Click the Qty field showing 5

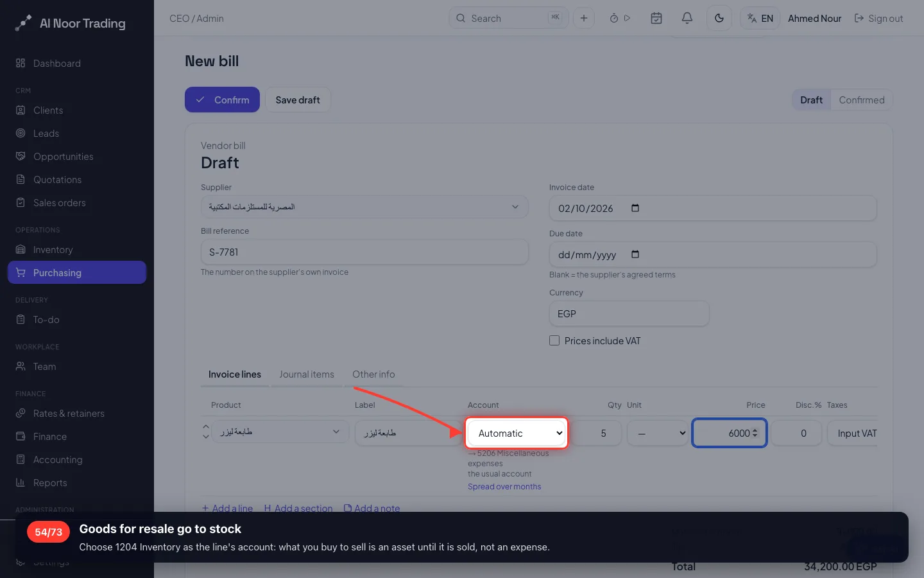click(x=596, y=433)
